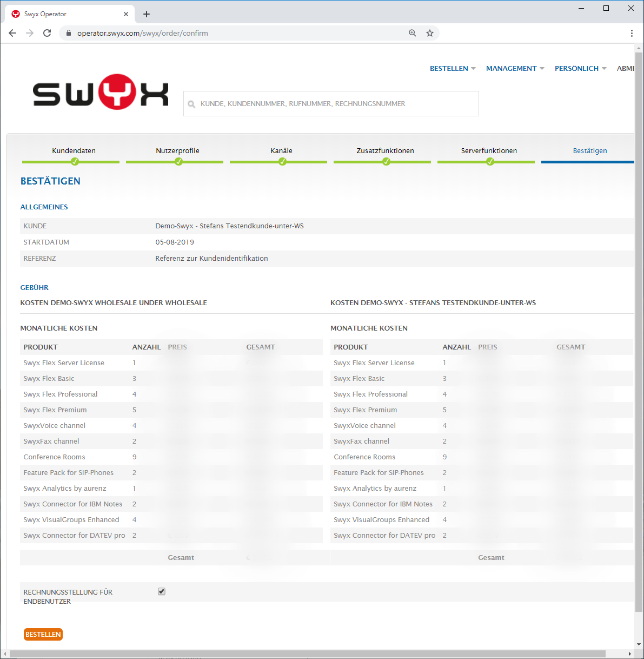
Task: Click the vertical page scrollbar thumb
Action: point(639,333)
